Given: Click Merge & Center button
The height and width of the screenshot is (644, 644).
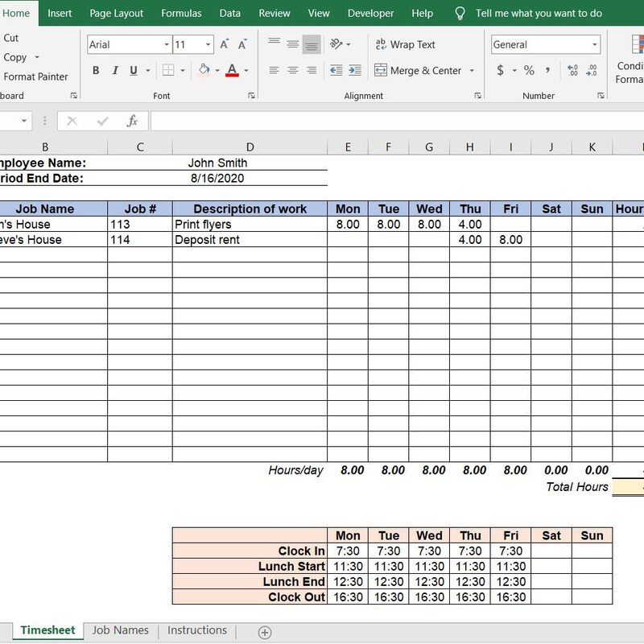Looking at the screenshot, I should point(418,71).
